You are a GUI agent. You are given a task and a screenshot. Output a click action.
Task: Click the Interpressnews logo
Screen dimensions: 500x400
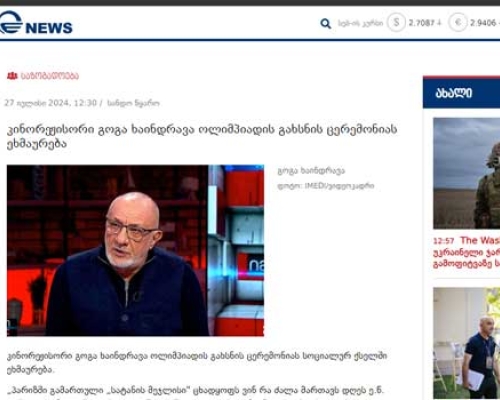(36, 23)
